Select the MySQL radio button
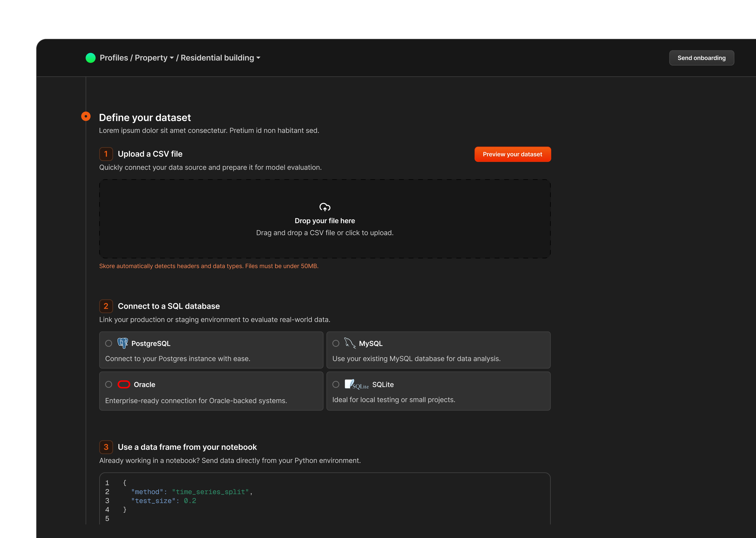 pos(336,344)
